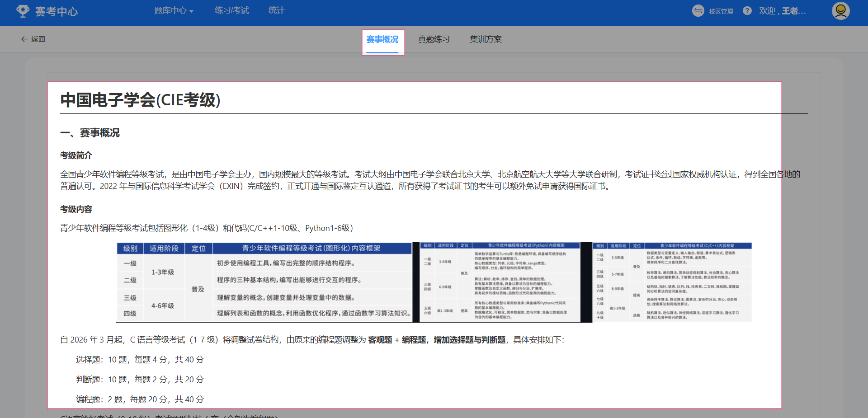The image size is (868, 418).
Task: Click the 考级简介 section heading
Action: [x=76, y=155]
